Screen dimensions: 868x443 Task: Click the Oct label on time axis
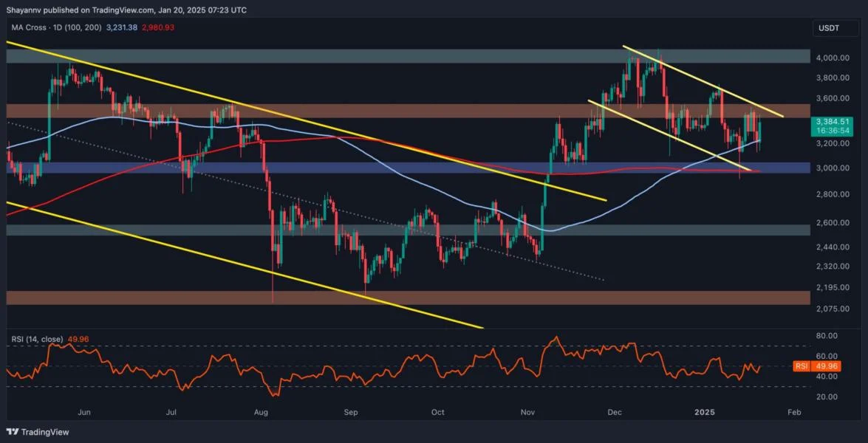coord(438,412)
